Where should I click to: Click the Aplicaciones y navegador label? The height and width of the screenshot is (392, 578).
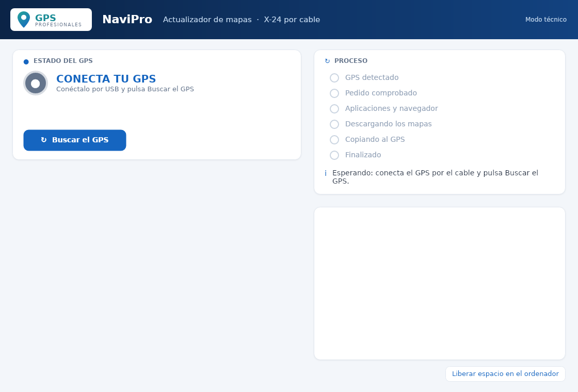[392, 108]
